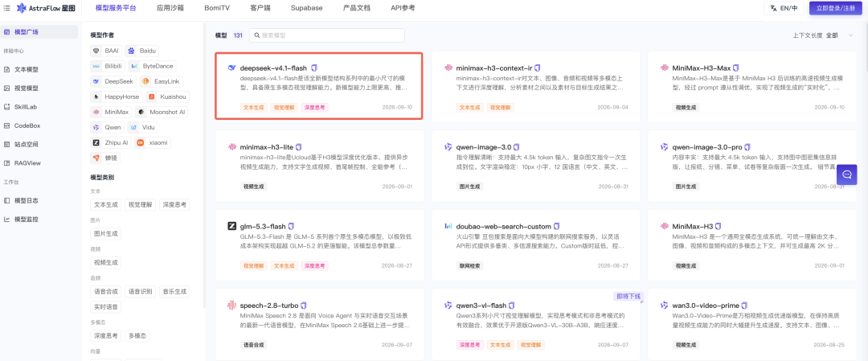Toggle the EasyLink author filter
The image size is (868, 361).
(x=161, y=81)
